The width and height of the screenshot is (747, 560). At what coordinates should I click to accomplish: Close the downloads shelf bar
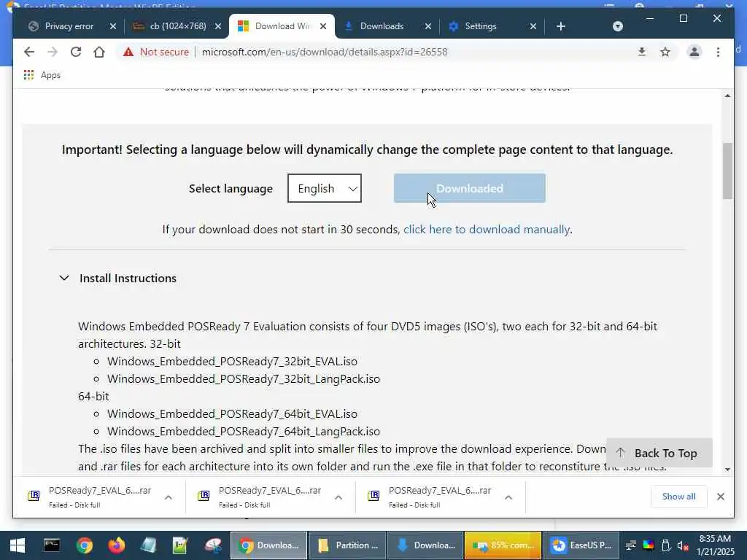(720, 497)
